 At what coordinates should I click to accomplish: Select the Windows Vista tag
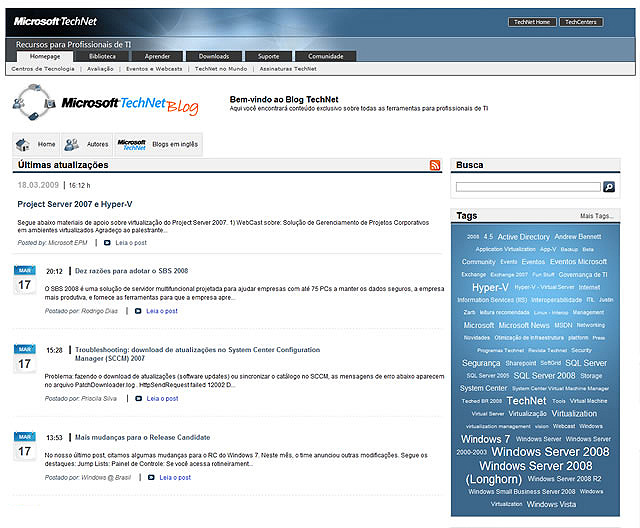[x=551, y=504]
